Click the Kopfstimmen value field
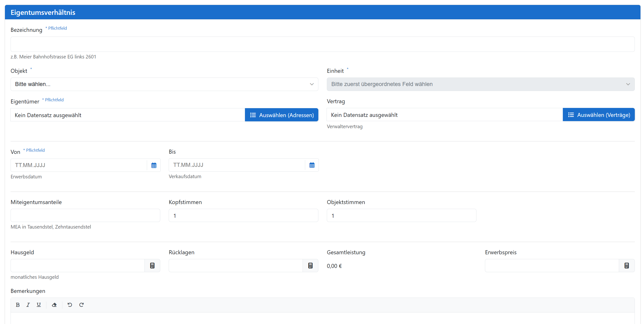Image resolution: width=644 pixels, height=324 pixels. pyautogui.click(x=243, y=215)
